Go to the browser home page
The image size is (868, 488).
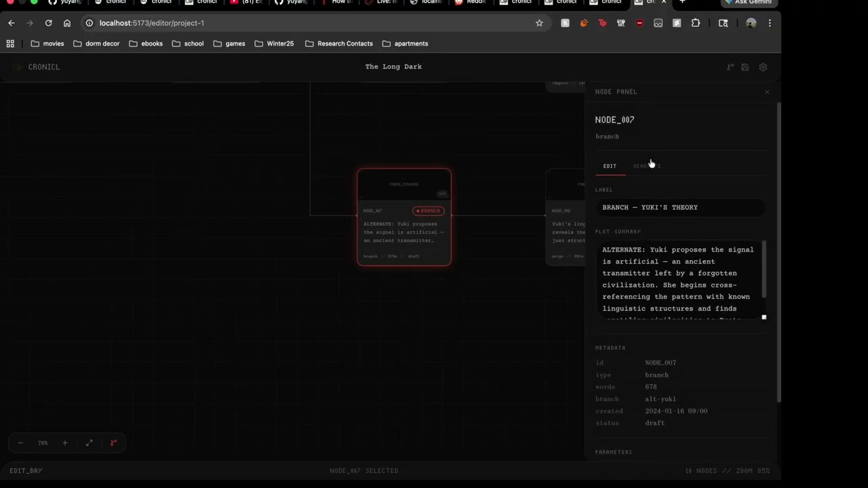67,23
